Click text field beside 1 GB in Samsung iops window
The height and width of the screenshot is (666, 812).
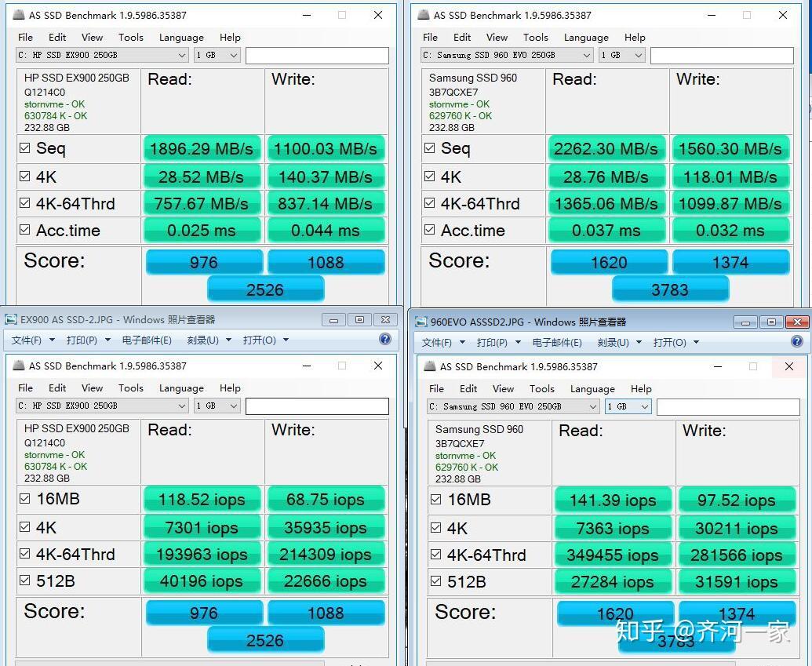point(728,407)
